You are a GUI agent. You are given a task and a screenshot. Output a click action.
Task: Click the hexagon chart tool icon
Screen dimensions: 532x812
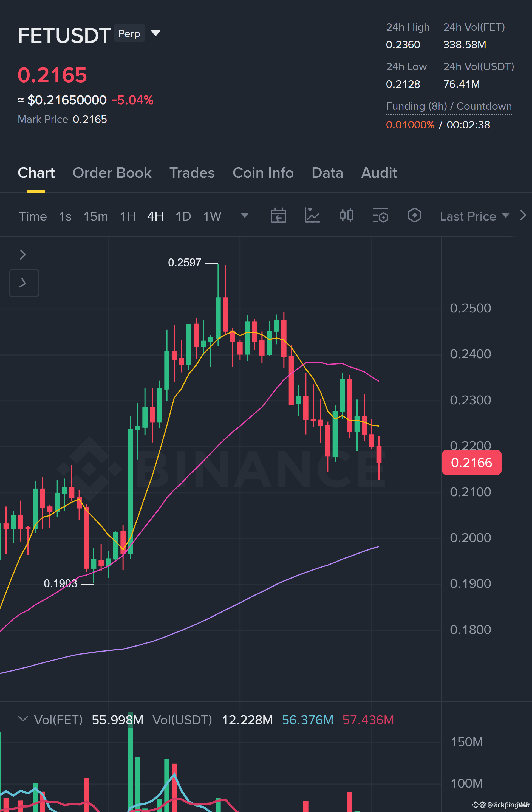tap(414, 216)
